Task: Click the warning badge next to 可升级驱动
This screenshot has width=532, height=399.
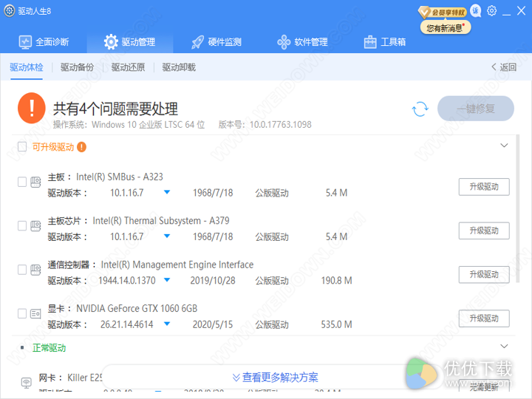Action: [81, 147]
